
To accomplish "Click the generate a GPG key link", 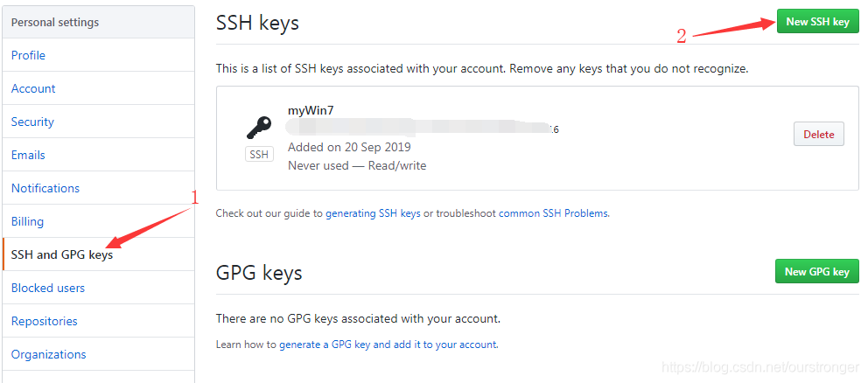I will (388, 345).
